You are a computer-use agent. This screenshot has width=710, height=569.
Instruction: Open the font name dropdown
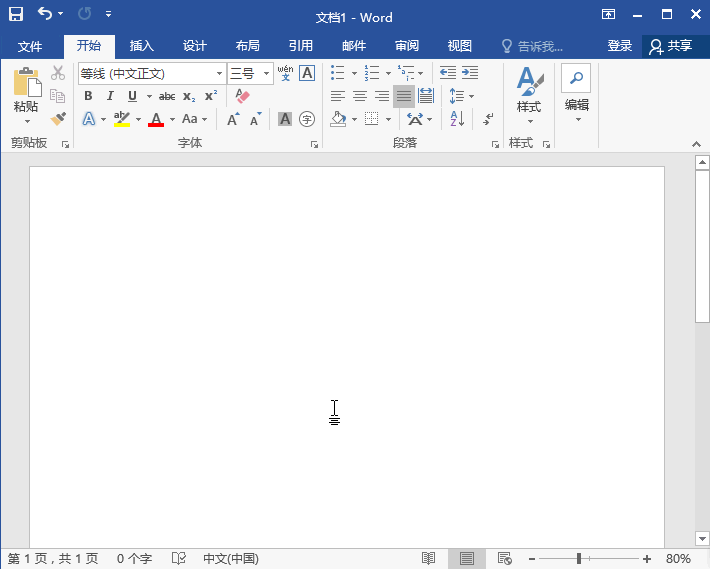coord(219,74)
